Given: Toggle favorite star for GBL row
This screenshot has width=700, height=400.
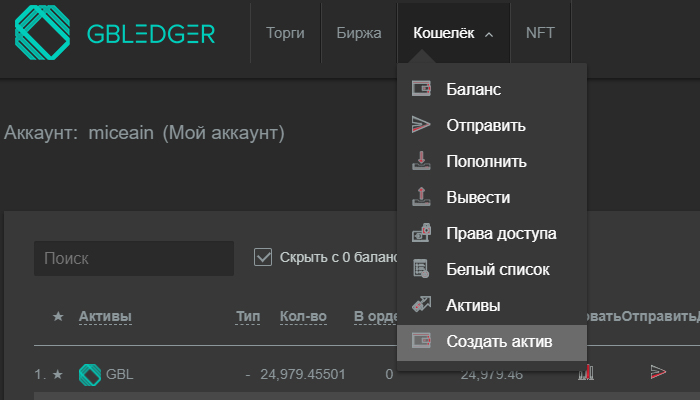Looking at the screenshot, I should tap(58, 374).
